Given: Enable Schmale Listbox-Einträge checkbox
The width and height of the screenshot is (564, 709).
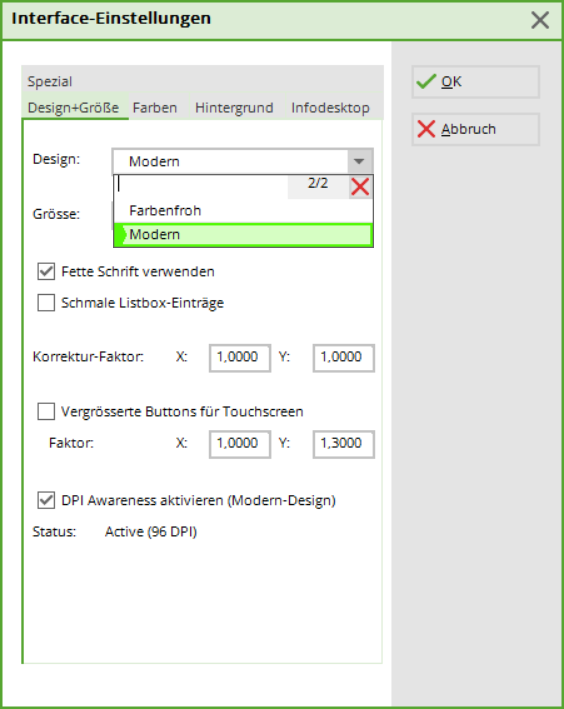Looking at the screenshot, I should (46, 303).
